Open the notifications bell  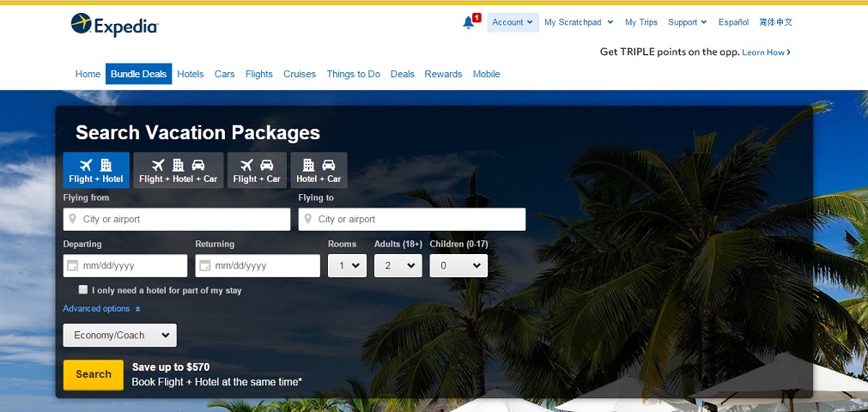click(x=468, y=22)
